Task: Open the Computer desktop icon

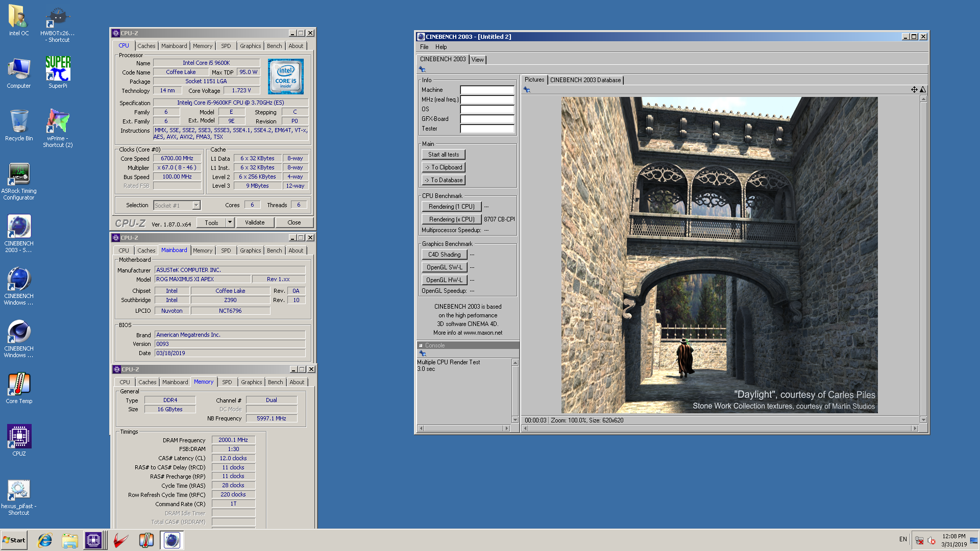Action: (19, 73)
